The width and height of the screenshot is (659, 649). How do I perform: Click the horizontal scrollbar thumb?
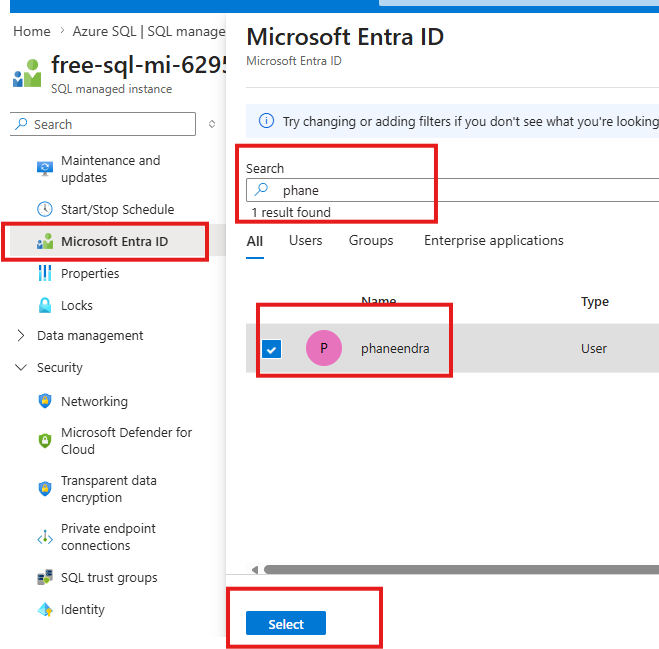461,570
